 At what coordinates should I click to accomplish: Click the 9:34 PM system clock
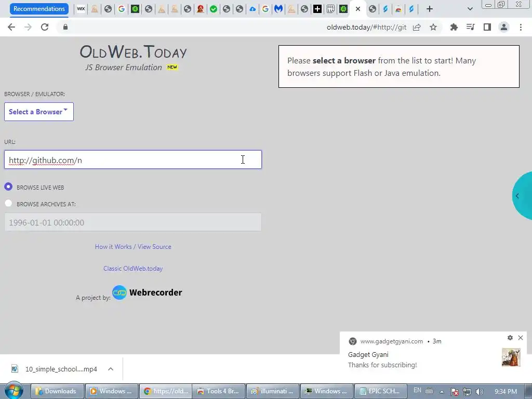click(506, 392)
